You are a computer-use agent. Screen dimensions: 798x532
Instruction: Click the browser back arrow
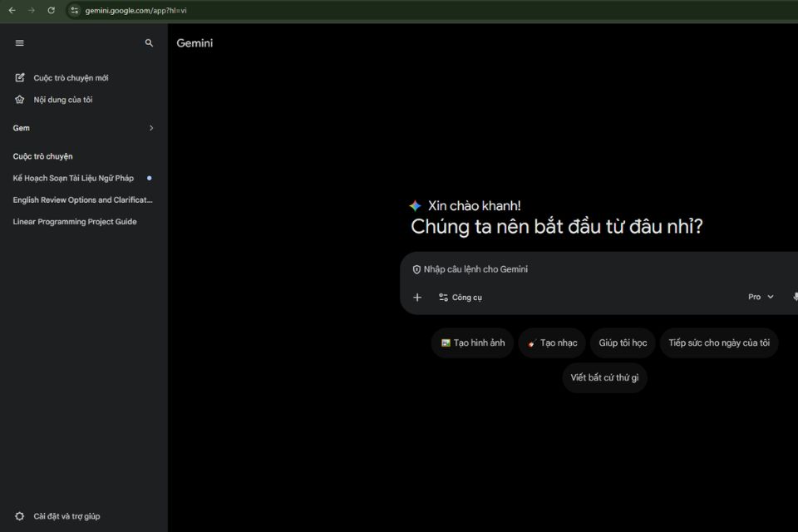coord(12,10)
